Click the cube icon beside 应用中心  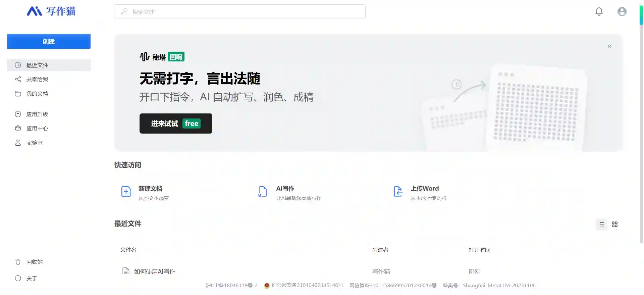18,128
